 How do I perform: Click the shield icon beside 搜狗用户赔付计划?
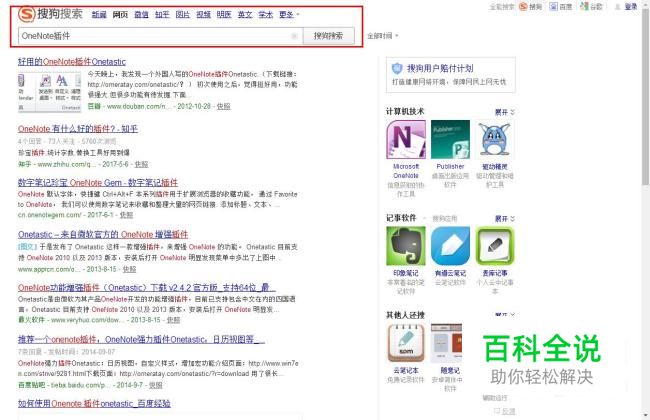[x=397, y=68]
